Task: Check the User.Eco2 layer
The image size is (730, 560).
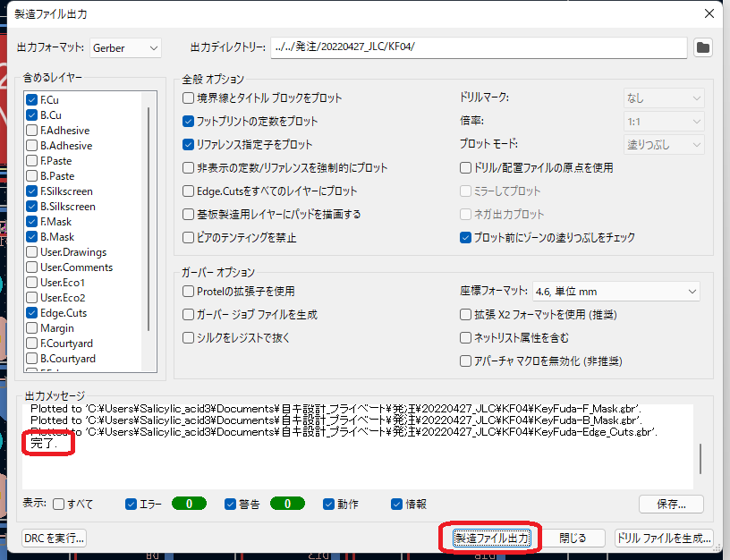Action: tap(31, 298)
